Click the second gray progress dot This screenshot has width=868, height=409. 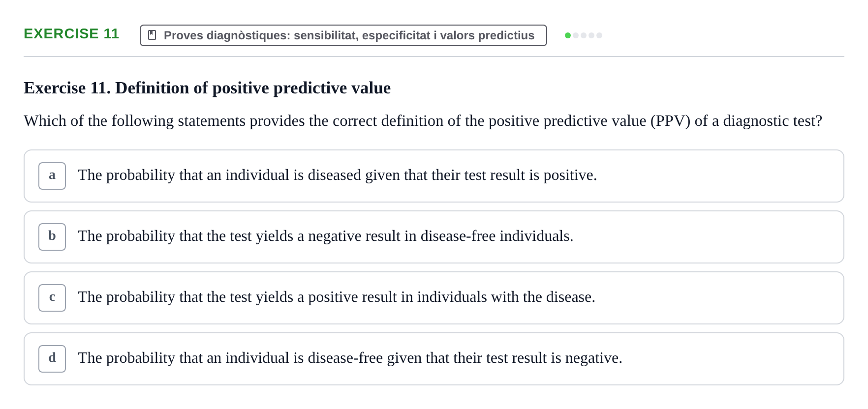[x=576, y=35]
